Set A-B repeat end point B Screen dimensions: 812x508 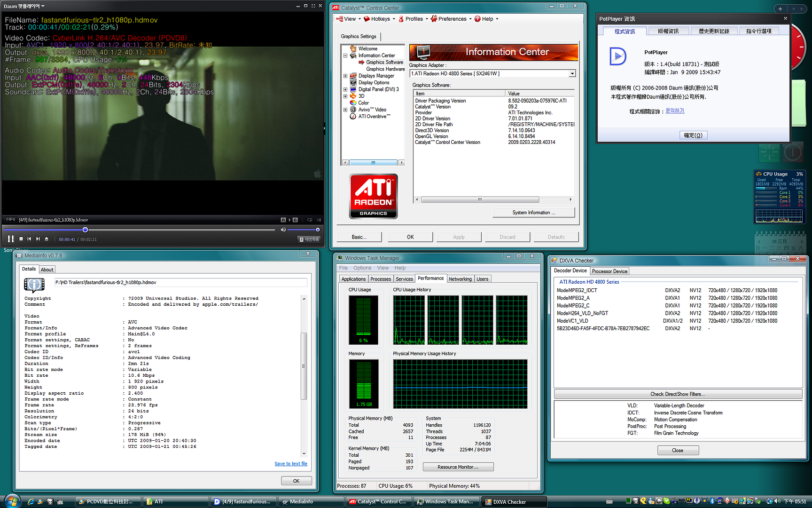coord(295,220)
